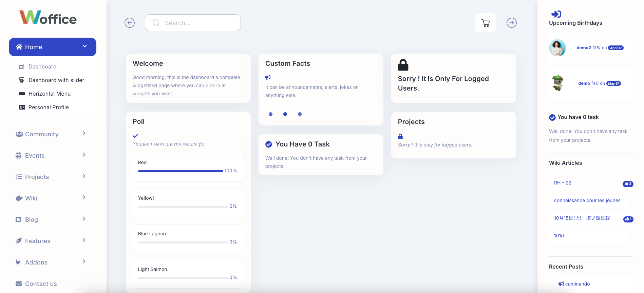The height and width of the screenshot is (293, 644).
Task: Open the demo2 birthday profile link
Action: coord(584,48)
